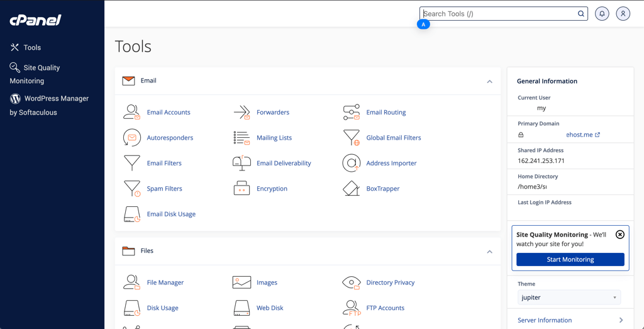Click the Email Filters funnel icon
This screenshot has height=329, width=644.
point(132,163)
